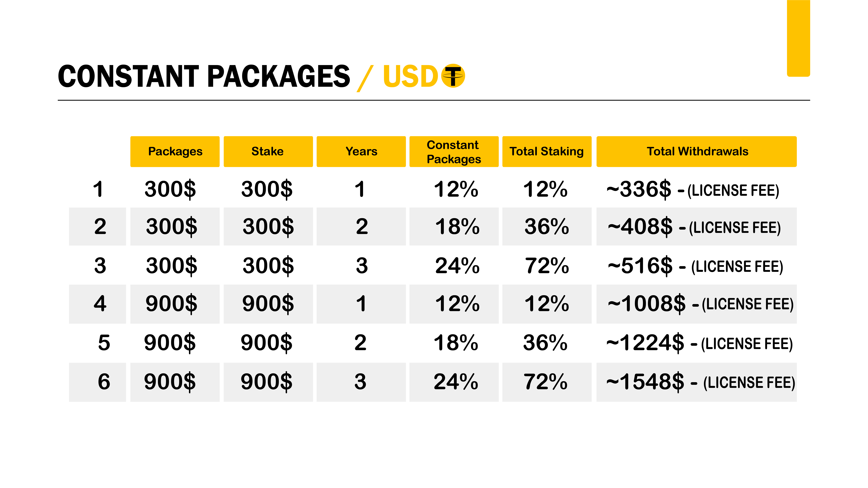Select the Stake column header

point(268,152)
